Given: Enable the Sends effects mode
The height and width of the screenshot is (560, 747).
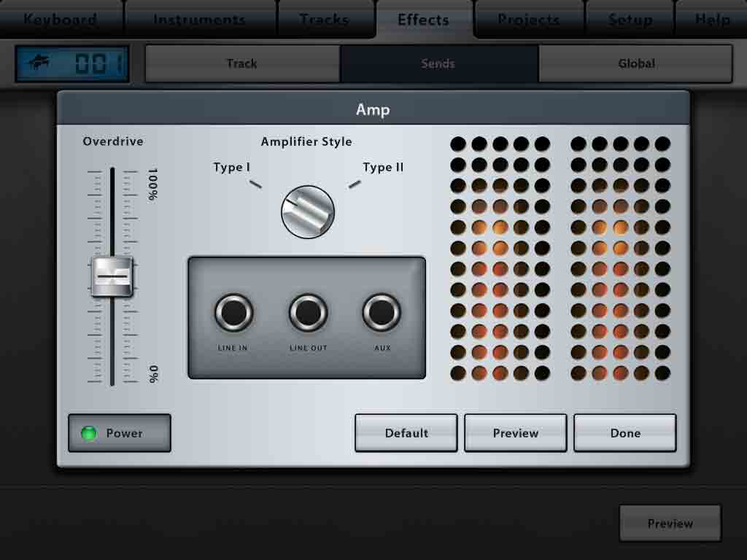Looking at the screenshot, I should 438,63.
